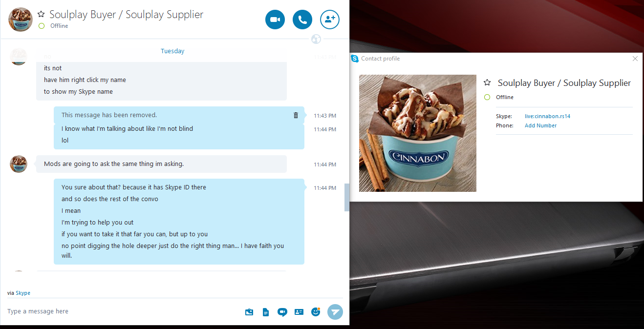Click the Skype logo in Contact profile titlebar

[x=355, y=59]
